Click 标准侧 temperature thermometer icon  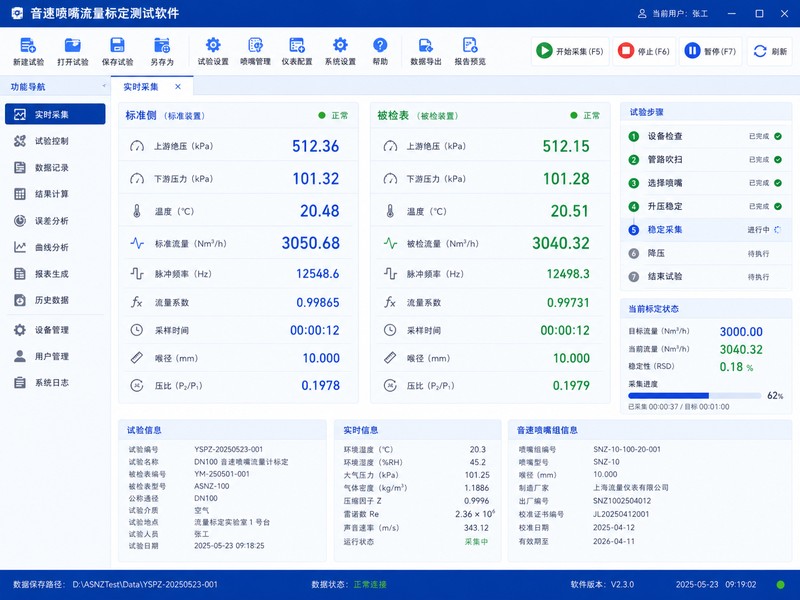click(137, 211)
